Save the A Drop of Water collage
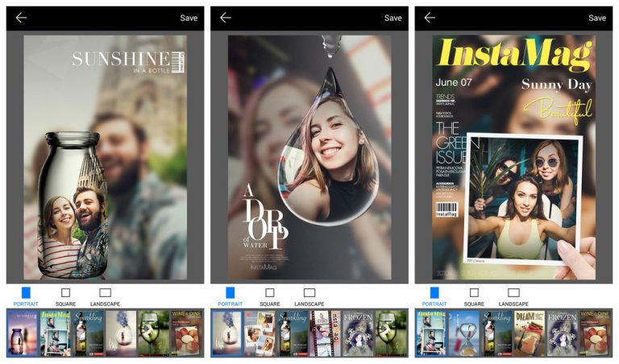Viewport: 619px width, 364px height. point(393,18)
